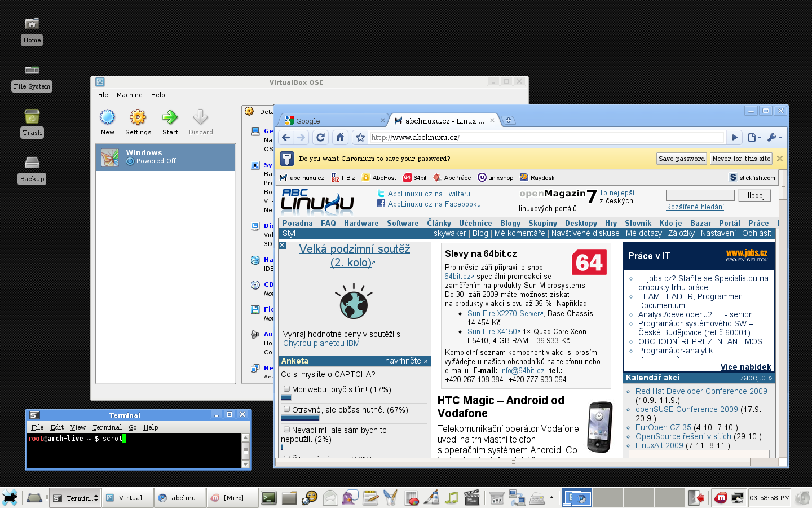The width and height of the screenshot is (812, 508).
Task: Open the Backup desktop icon
Action: point(32,163)
